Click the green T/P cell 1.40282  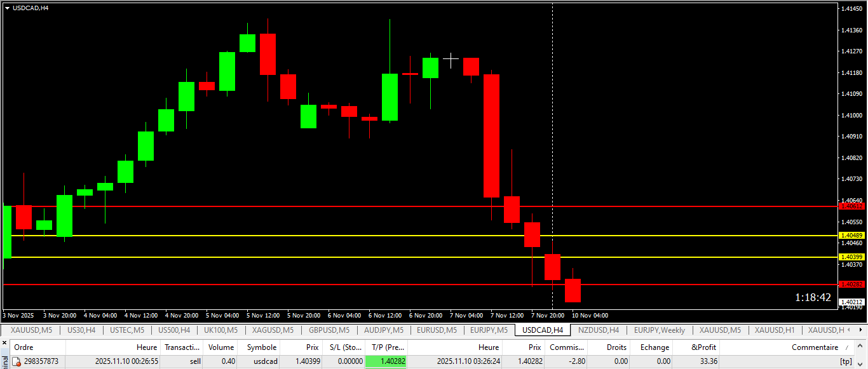click(x=386, y=361)
